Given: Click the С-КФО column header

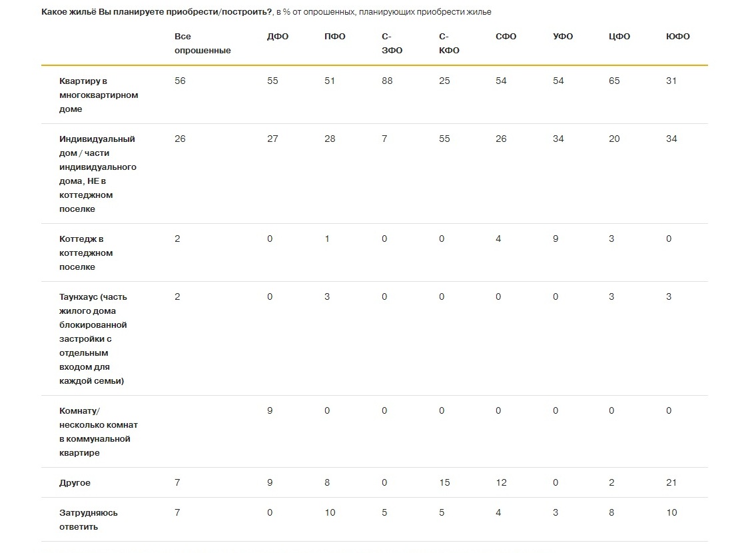Looking at the screenshot, I should pyautogui.click(x=449, y=43).
